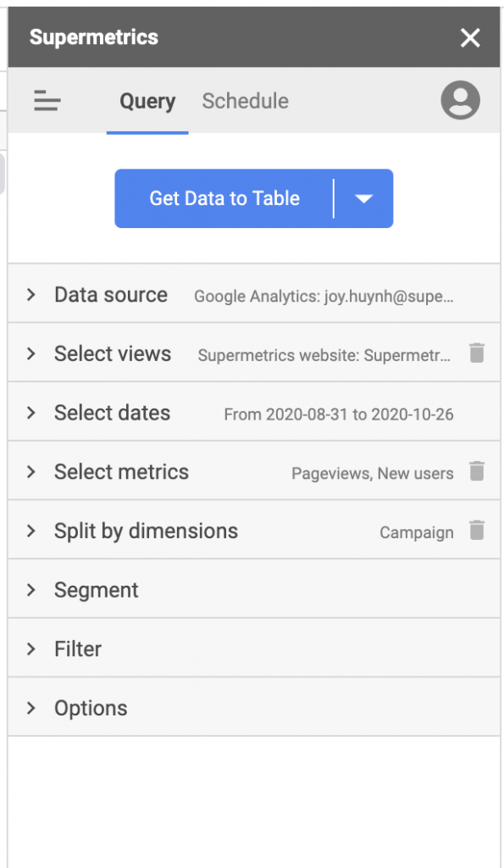
Task: Open the user account profile icon
Action: [x=460, y=100]
